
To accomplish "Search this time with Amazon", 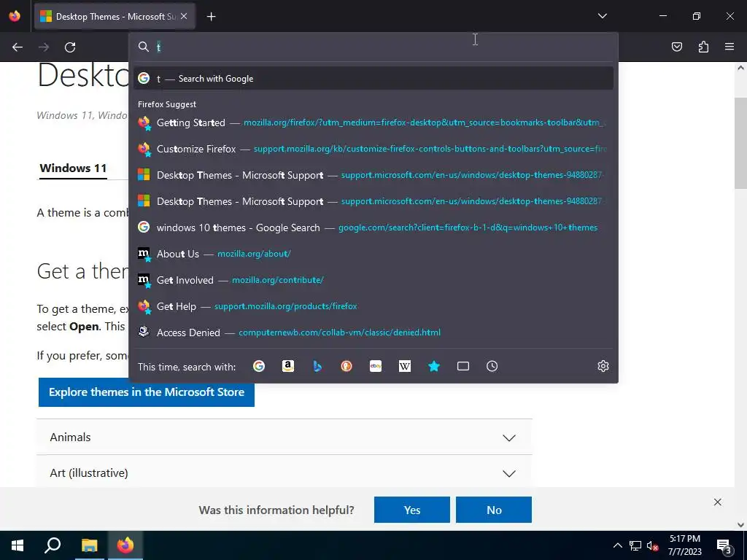I will (x=287, y=366).
